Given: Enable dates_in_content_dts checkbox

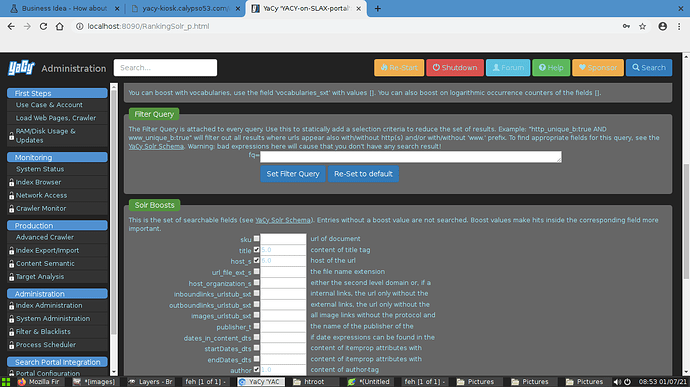Looking at the screenshot, I should coord(257,337).
